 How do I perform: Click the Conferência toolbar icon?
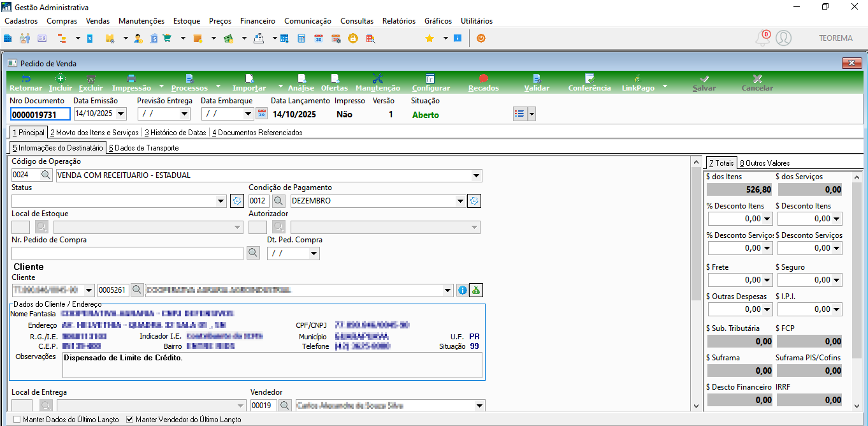coord(590,78)
